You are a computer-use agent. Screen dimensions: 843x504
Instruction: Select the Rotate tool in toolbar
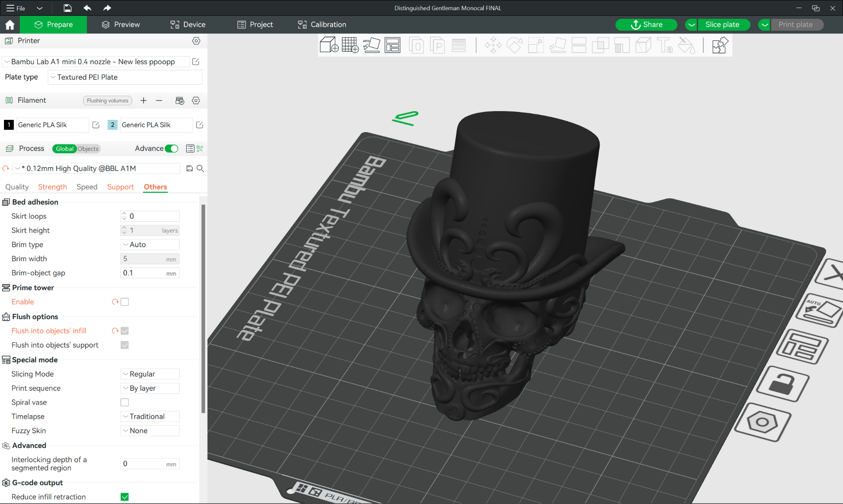(515, 45)
